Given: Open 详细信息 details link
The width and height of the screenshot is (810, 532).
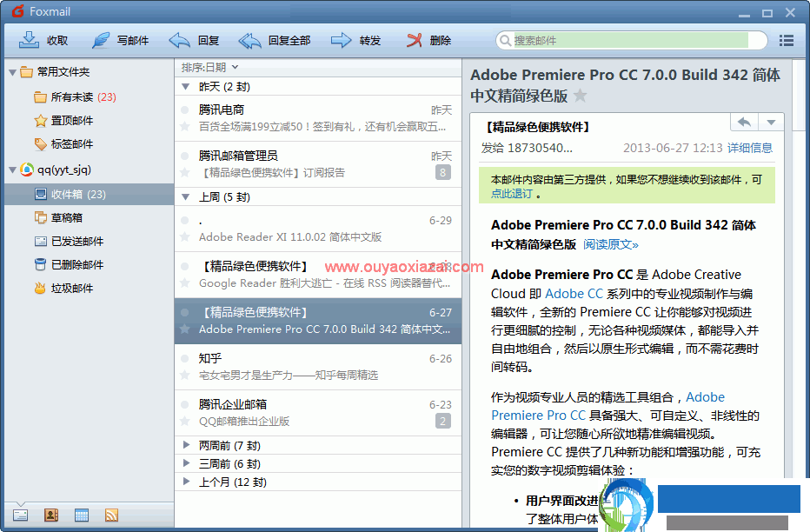Looking at the screenshot, I should [x=749, y=149].
